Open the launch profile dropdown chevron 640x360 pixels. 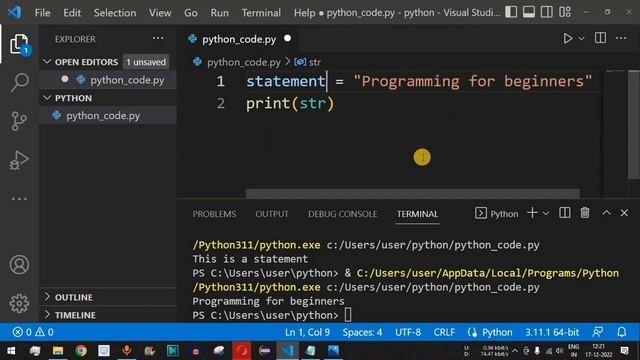(x=546, y=213)
